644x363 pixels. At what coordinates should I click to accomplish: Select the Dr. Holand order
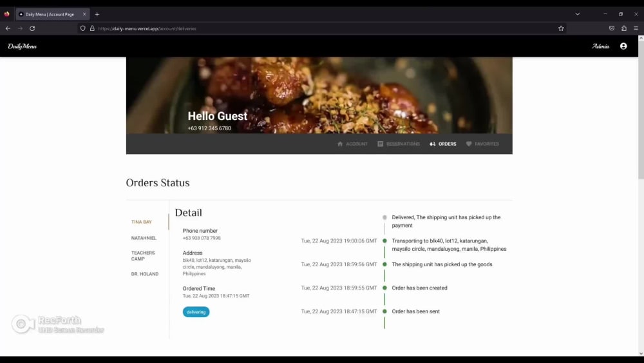click(144, 274)
